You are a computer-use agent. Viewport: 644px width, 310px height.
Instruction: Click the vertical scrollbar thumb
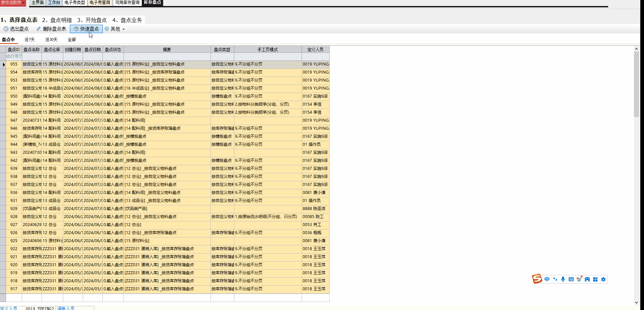636,84
